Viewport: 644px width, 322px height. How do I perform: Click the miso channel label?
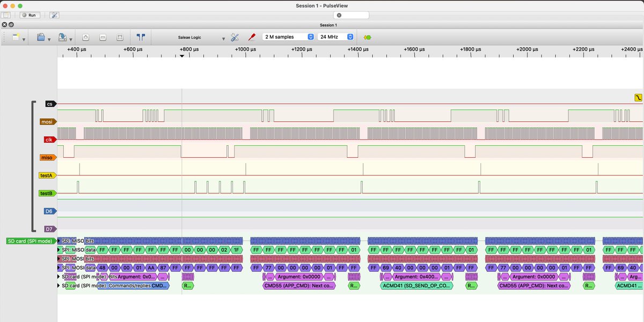click(x=48, y=157)
